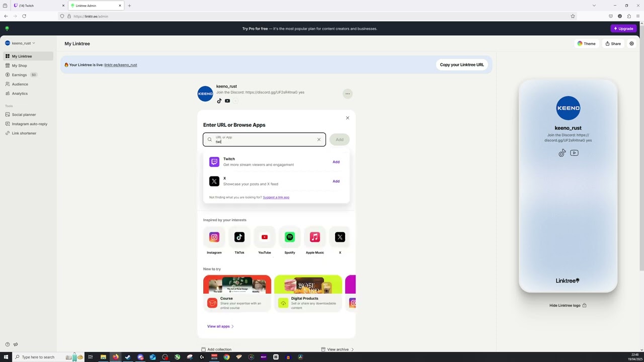644x362 pixels.
Task: Click Copy your Linktree URL
Action: [x=461, y=65]
